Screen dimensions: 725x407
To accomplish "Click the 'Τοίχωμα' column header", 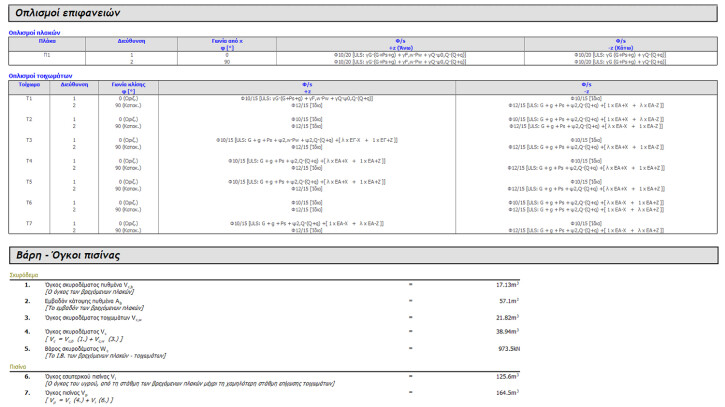I will (29, 85).
